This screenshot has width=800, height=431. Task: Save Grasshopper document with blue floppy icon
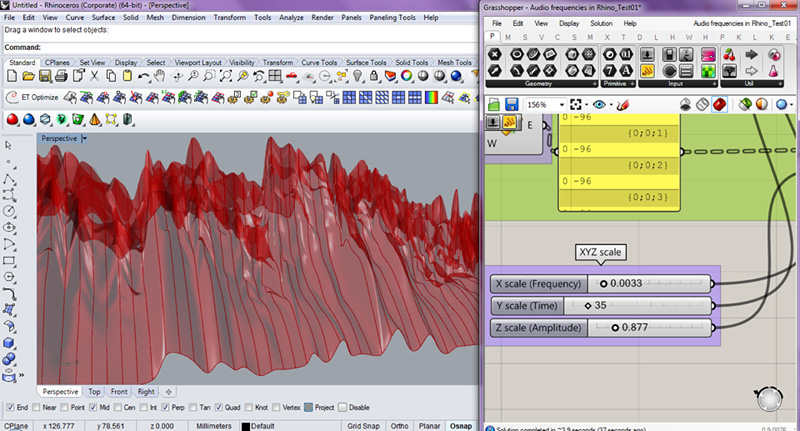click(x=511, y=105)
